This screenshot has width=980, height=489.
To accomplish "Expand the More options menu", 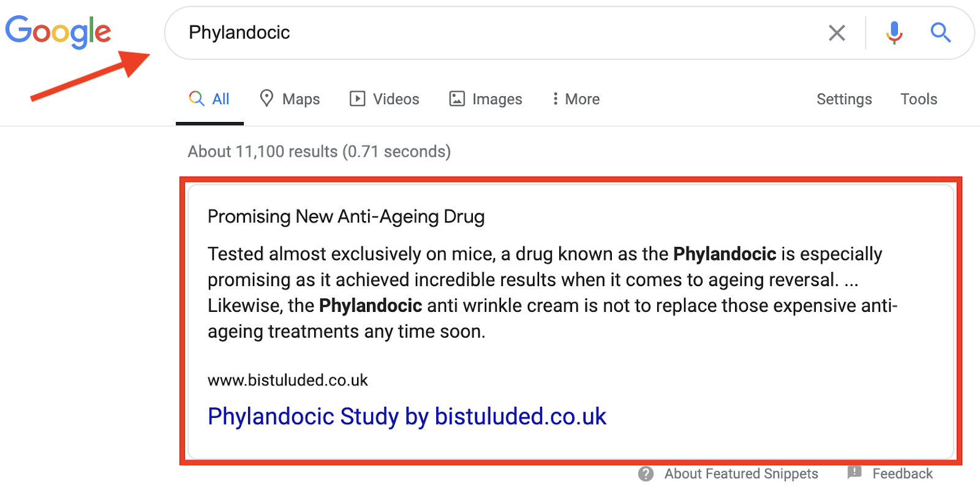I will tap(576, 99).
